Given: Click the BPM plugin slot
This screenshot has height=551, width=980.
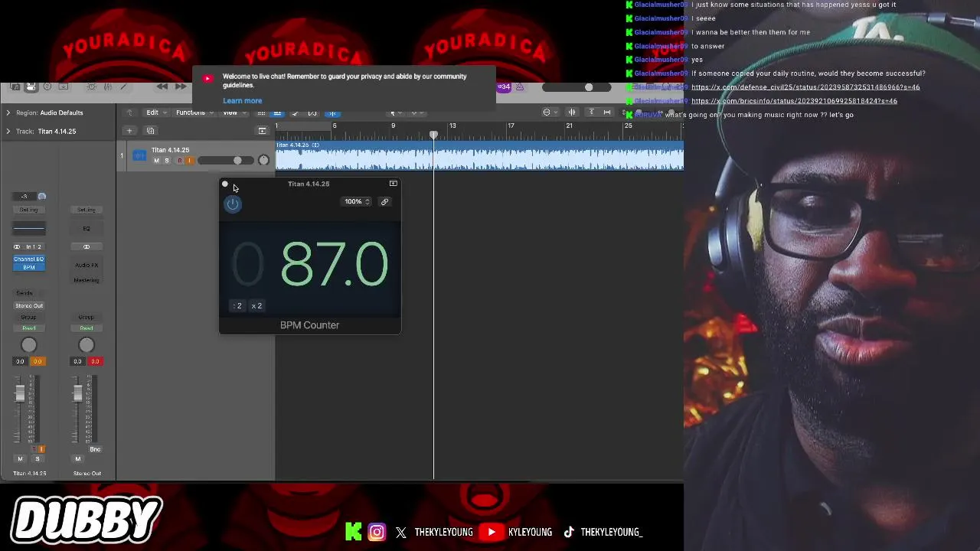Looking at the screenshot, I should (28, 267).
